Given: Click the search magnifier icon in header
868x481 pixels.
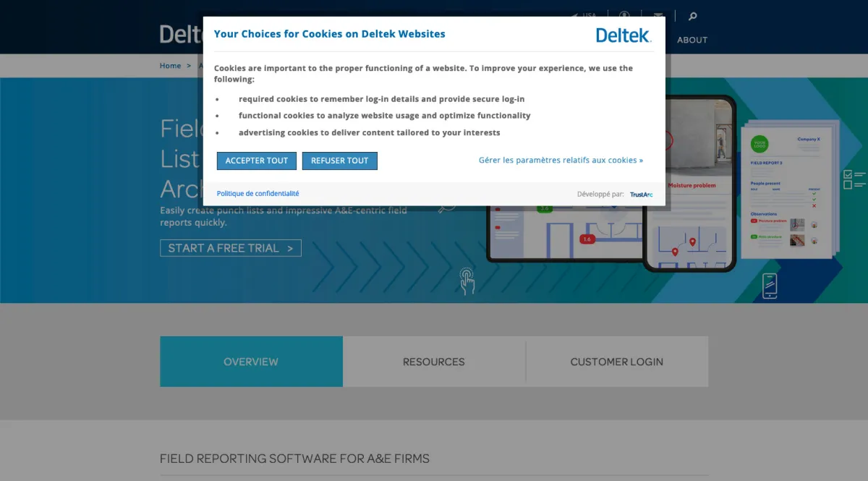Looking at the screenshot, I should coord(692,16).
